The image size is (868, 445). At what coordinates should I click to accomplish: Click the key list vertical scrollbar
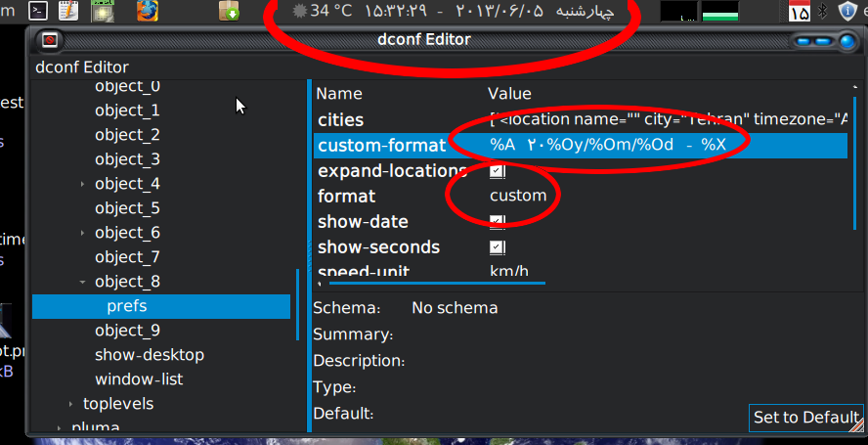point(856,163)
